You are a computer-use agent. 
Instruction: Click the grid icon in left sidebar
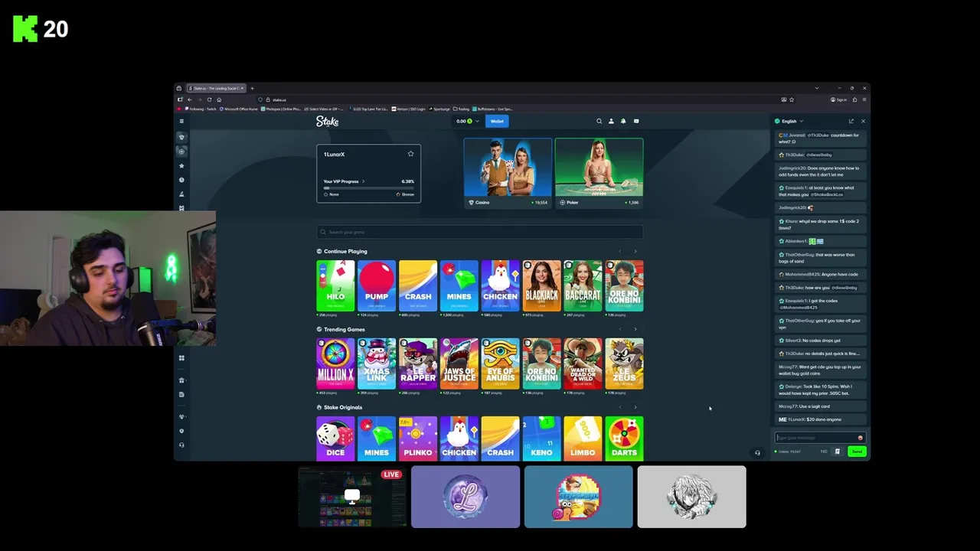(x=181, y=358)
